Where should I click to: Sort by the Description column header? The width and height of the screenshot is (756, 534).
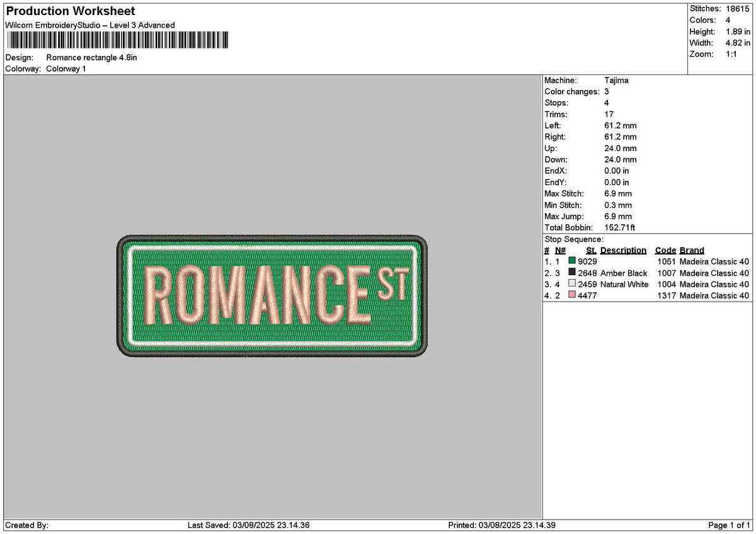tap(624, 250)
